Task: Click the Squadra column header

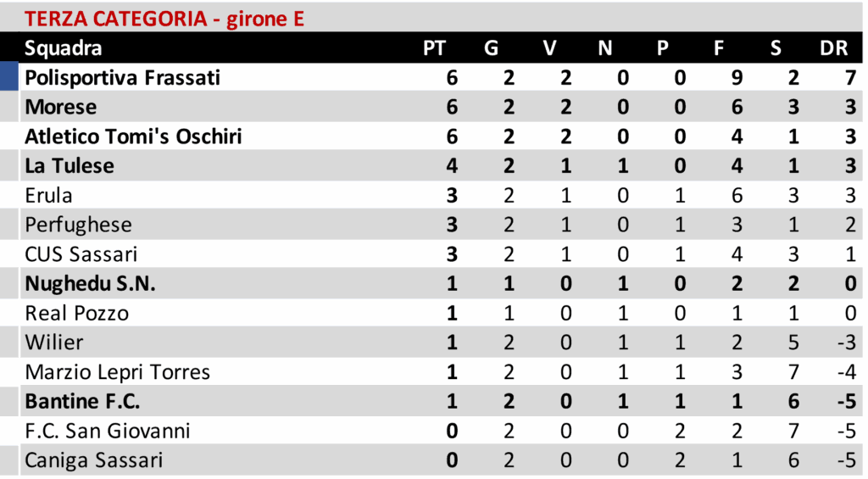Action: (64, 48)
